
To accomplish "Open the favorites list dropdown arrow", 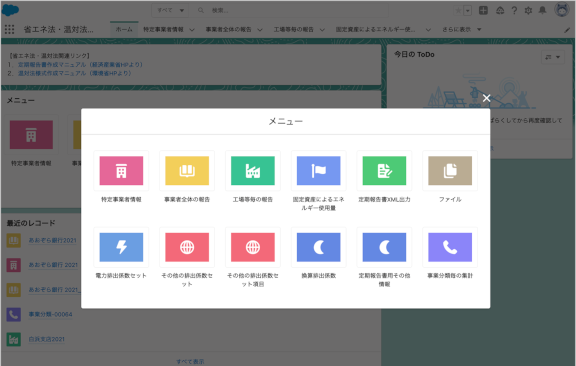I will tap(468, 11).
